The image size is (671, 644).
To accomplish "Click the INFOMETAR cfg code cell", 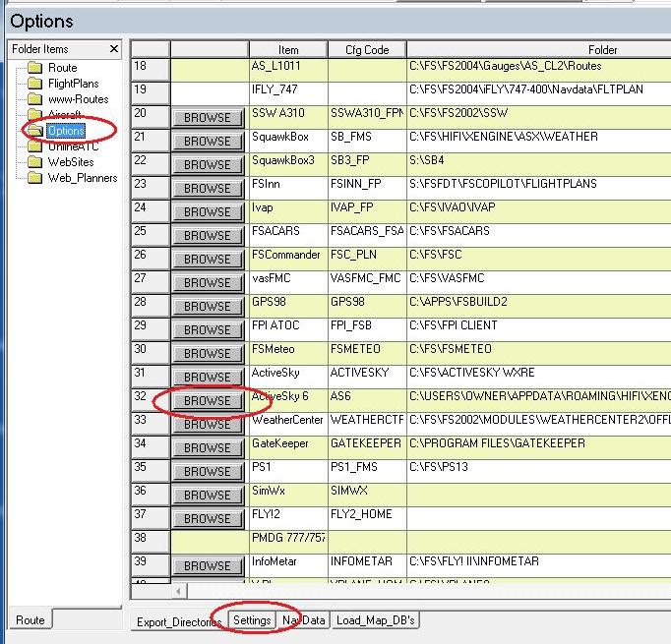I will coord(367,565).
